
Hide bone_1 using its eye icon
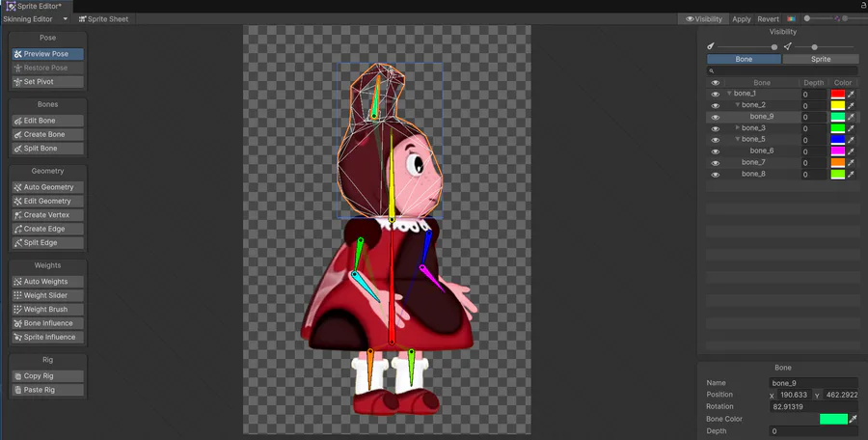[x=716, y=95]
